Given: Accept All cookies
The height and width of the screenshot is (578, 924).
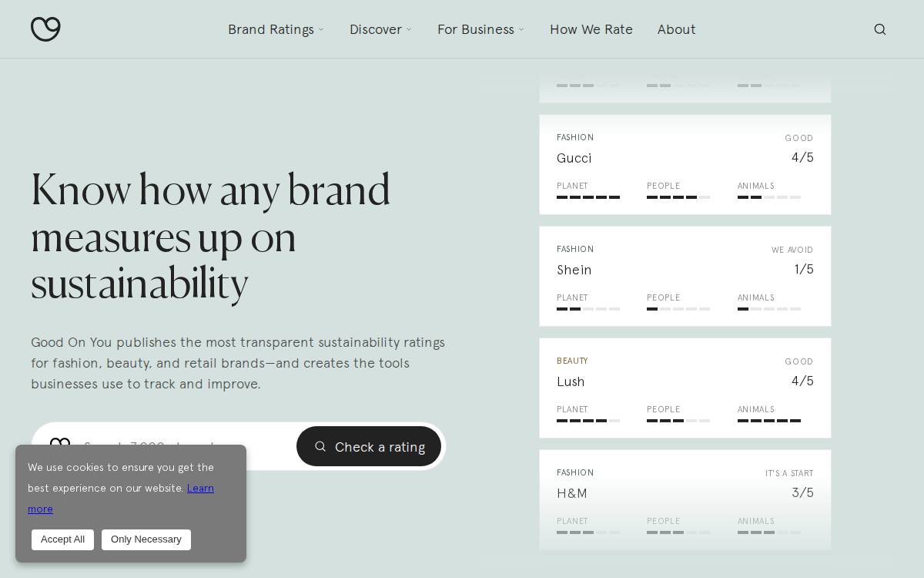Looking at the screenshot, I should [x=62, y=539].
